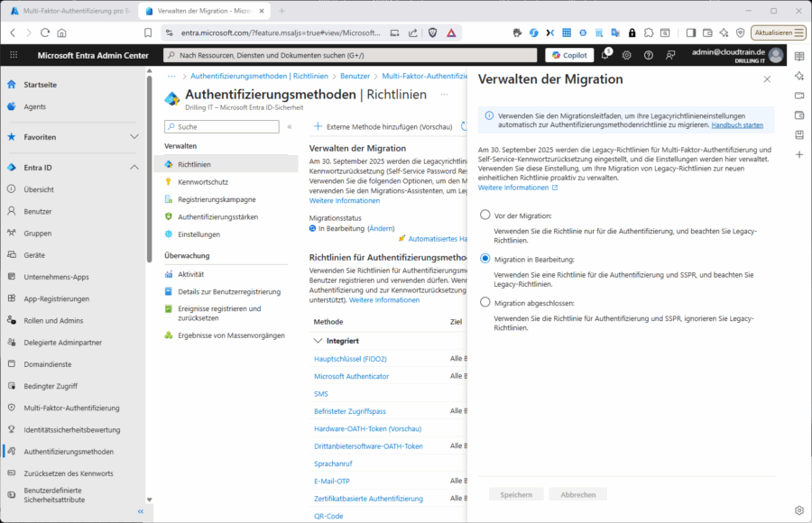Open Startseite in the sidebar
This screenshot has height=523, width=812.
[40, 85]
